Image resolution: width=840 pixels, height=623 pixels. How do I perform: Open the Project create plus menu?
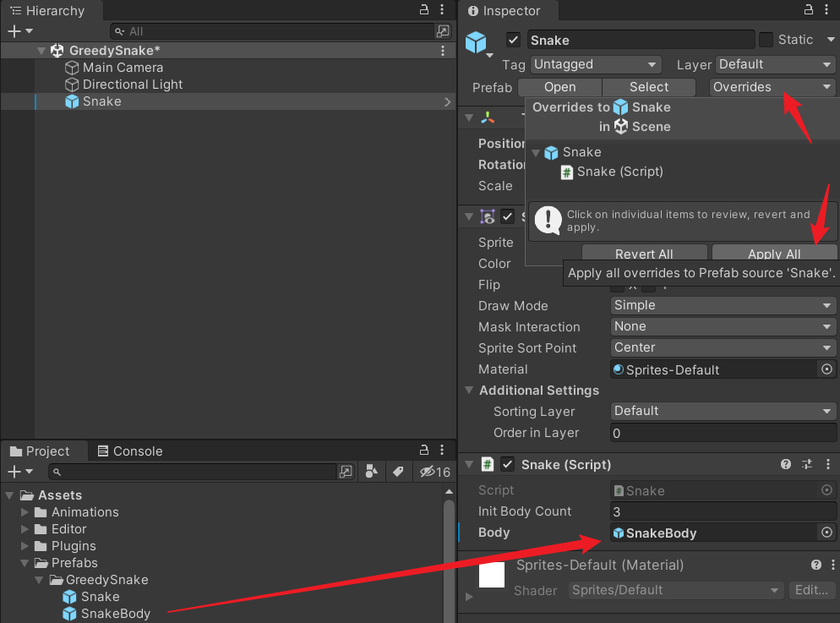[19, 472]
